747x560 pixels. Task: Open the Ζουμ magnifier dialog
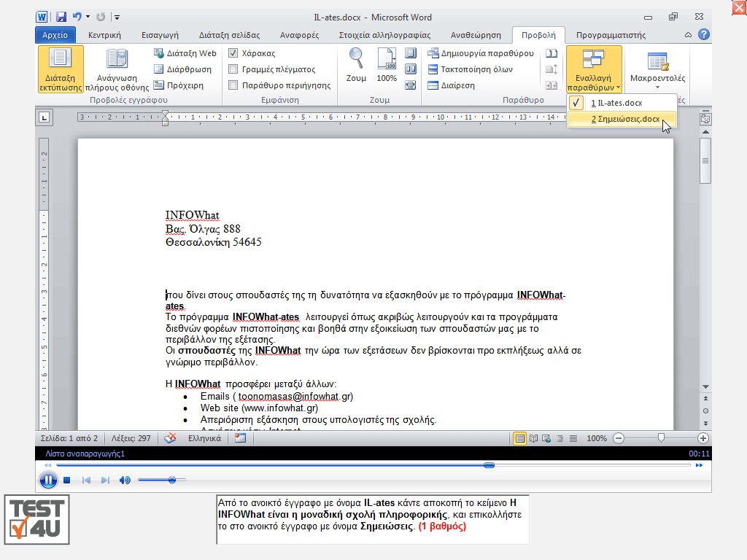[356, 66]
